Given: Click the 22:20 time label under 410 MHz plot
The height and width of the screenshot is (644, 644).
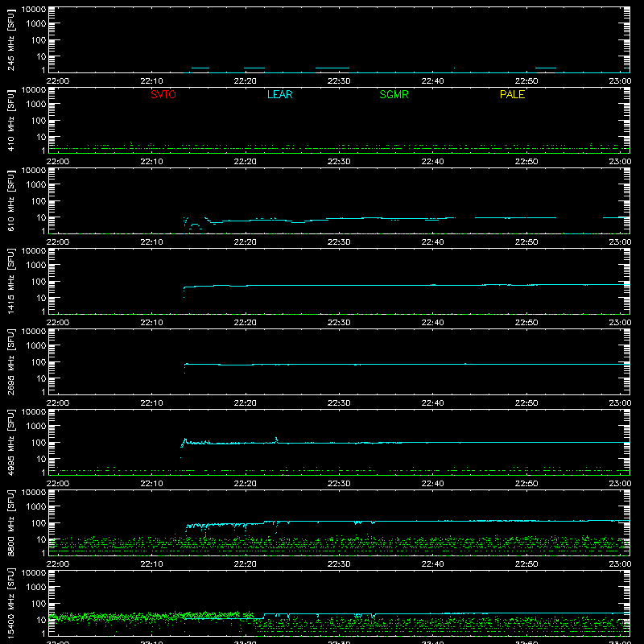Looking at the screenshot, I should [246, 162].
